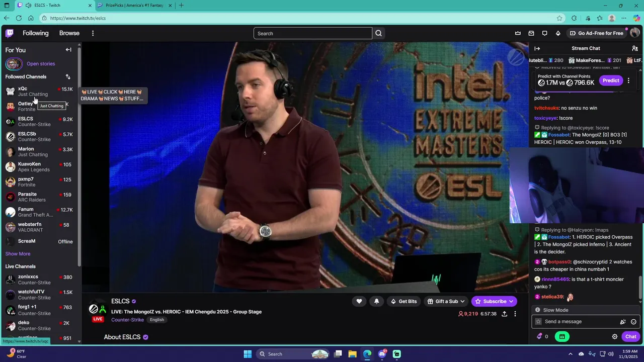This screenshot has height=362, width=644.
Task: Open watchfulTV live channel
Action: 39,295
